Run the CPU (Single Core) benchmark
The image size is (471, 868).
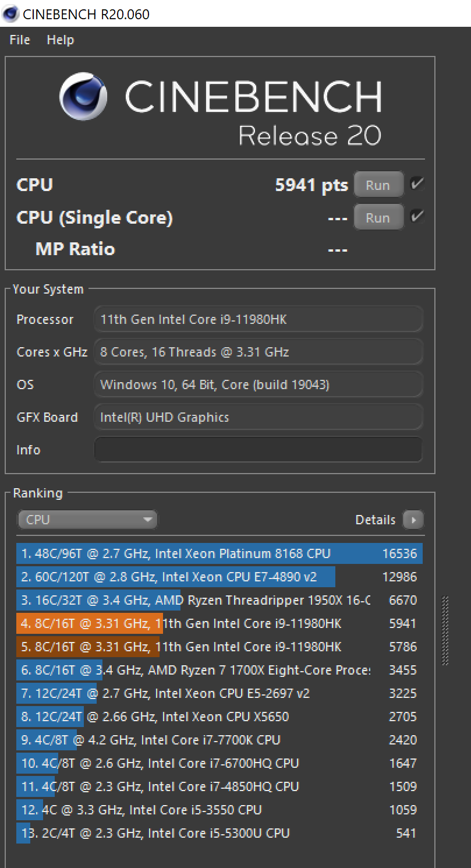pos(378,218)
